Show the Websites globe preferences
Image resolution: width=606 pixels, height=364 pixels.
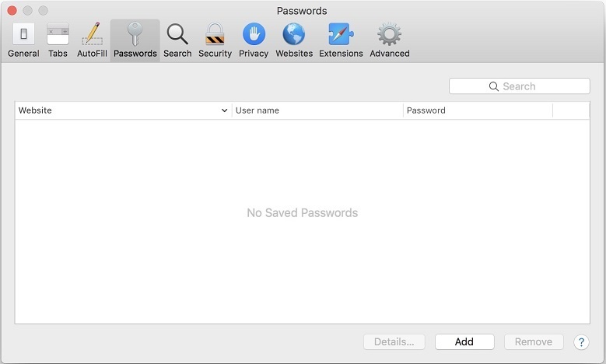point(294,40)
